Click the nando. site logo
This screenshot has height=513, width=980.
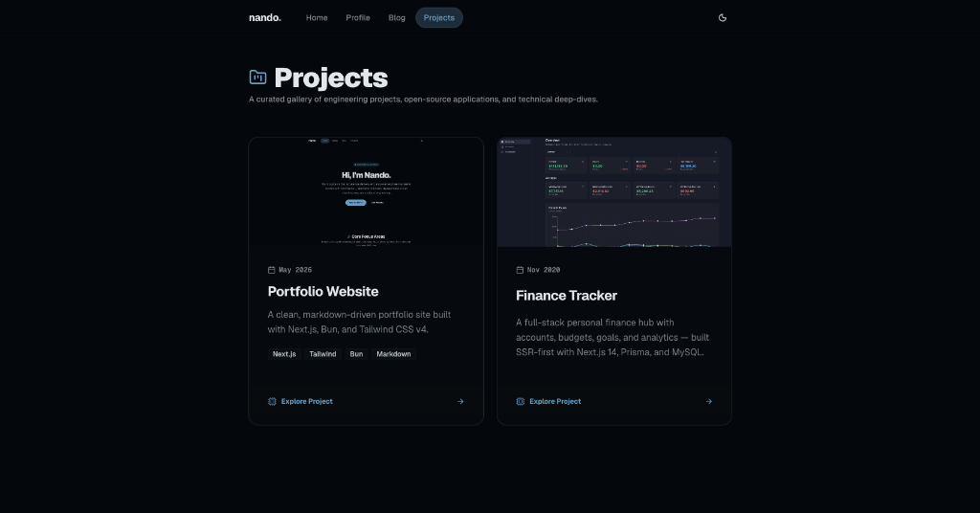[x=265, y=17]
